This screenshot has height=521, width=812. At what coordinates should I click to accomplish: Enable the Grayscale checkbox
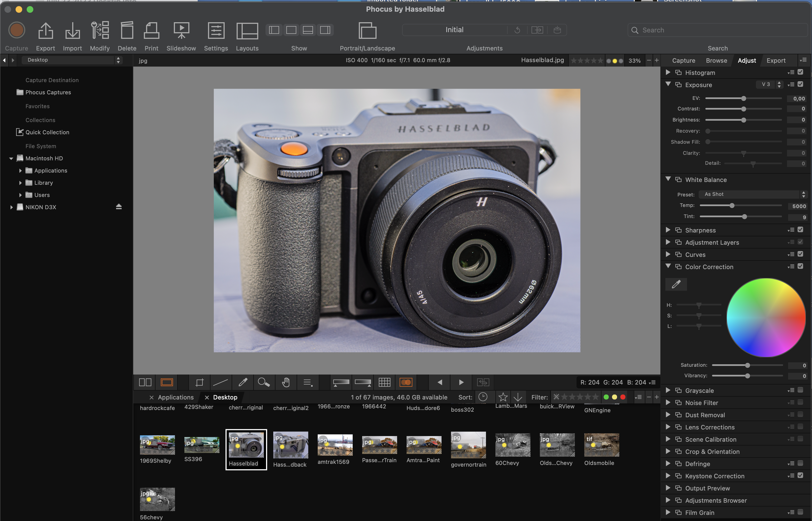tap(801, 390)
